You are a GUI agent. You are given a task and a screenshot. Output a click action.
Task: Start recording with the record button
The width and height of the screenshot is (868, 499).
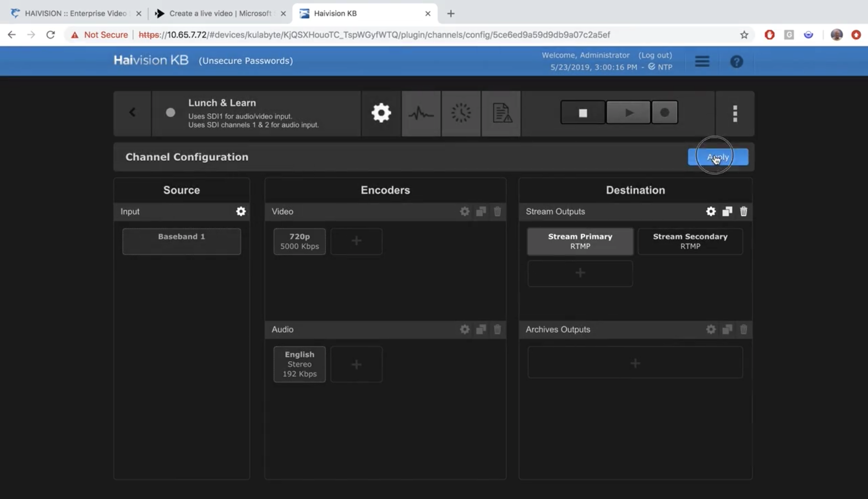[665, 113]
